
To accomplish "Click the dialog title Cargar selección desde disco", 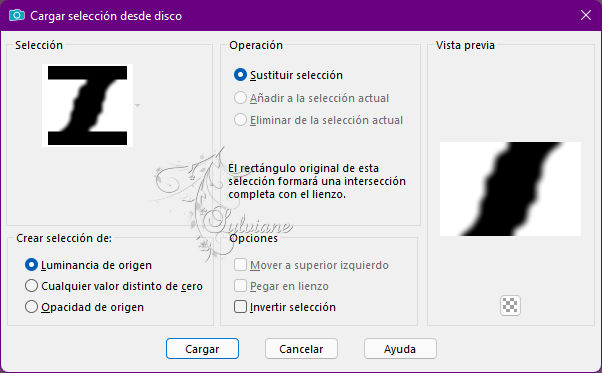I will pyautogui.click(x=106, y=16).
